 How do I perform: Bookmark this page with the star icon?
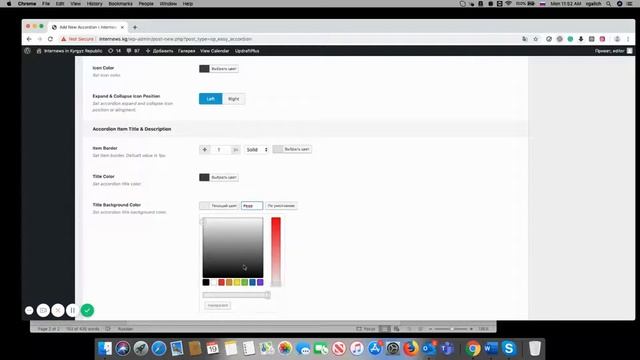[536, 39]
